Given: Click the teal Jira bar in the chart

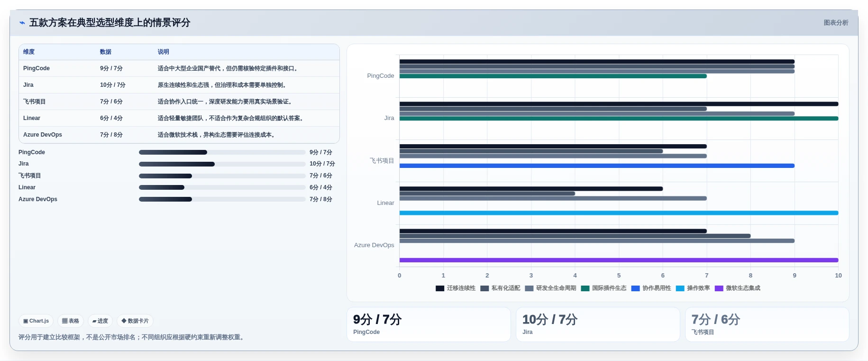Looking at the screenshot, I should pos(619,119).
